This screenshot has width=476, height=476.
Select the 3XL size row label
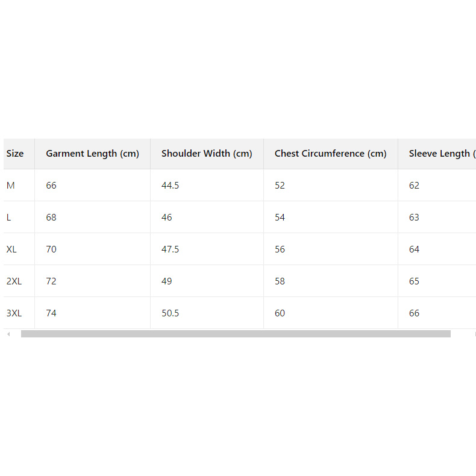14,313
